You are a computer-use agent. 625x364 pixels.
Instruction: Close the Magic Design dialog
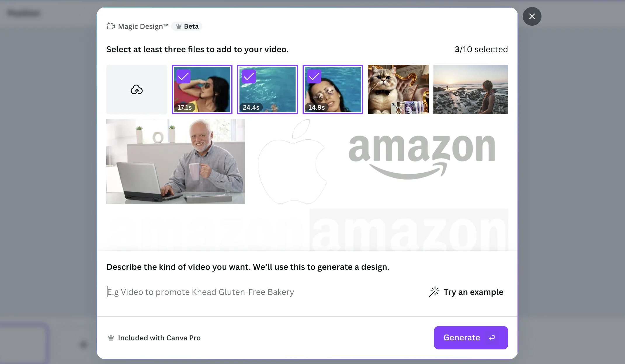pos(532,16)
